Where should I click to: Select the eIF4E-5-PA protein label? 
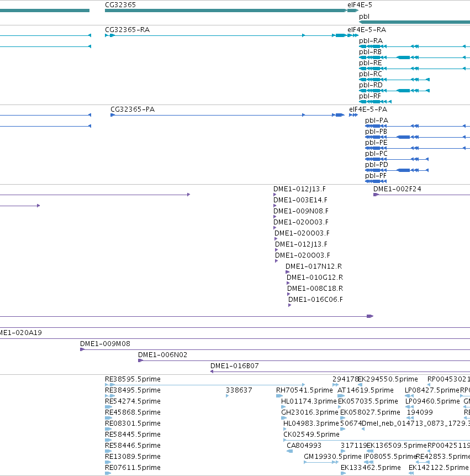point(368,109)
